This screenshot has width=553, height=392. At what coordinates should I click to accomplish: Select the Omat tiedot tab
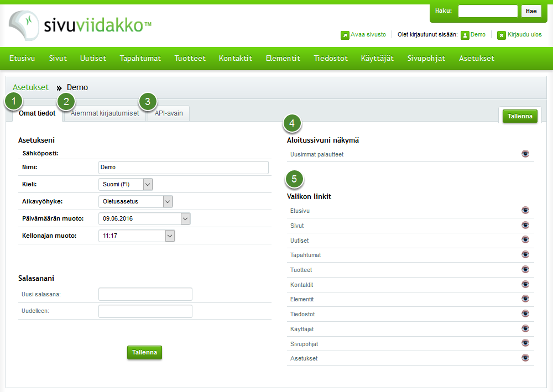(x=37, y=113)
